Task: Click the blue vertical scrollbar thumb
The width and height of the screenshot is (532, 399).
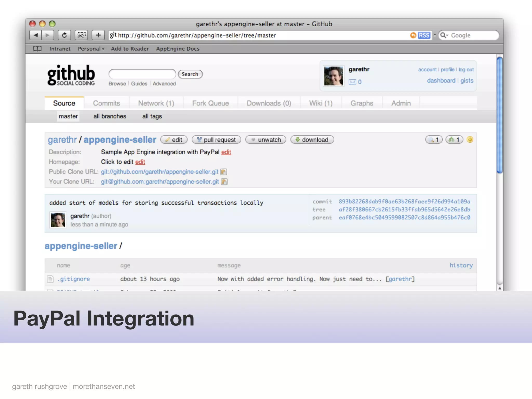Action: [500, 115]
